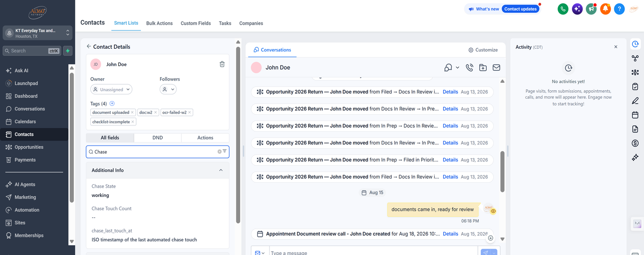Image resolution: width=644 pixels, height=255 pixels.
Task: Open the documents icon in right rail
Action: click(635, 129)
